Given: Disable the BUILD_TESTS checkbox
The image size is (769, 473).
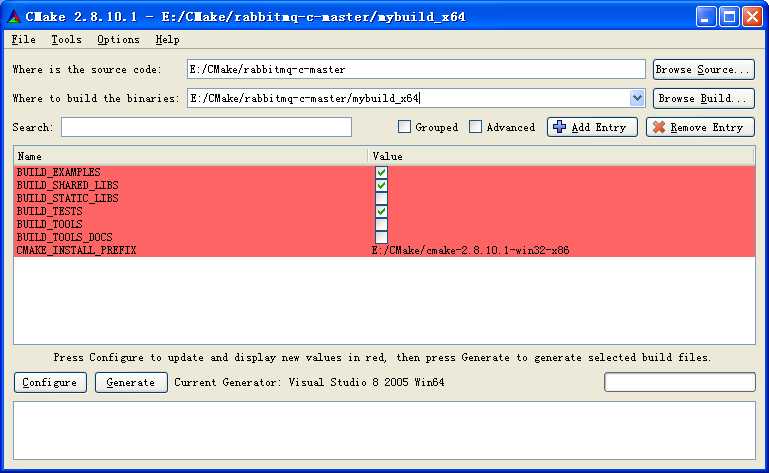Looking at the screenshot, I should pyautogui.click(x=381, y=211).
